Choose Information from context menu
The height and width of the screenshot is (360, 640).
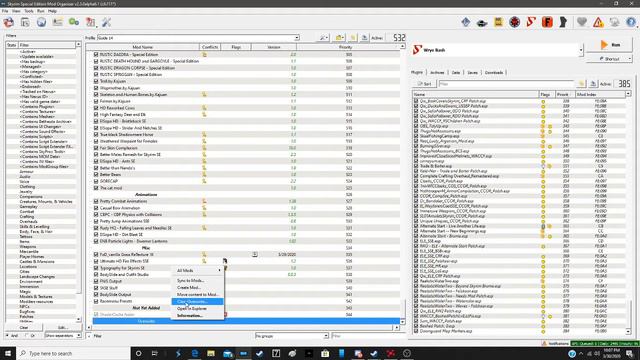pyautogui.click(x=189, y=316)
